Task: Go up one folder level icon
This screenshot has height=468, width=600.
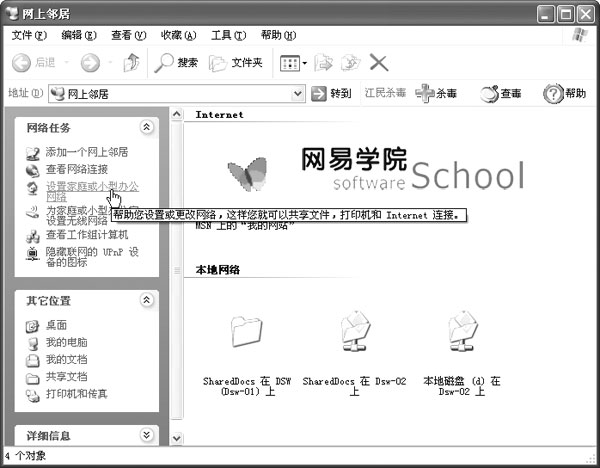Action: pyautogui.click(x=132, y=62)
